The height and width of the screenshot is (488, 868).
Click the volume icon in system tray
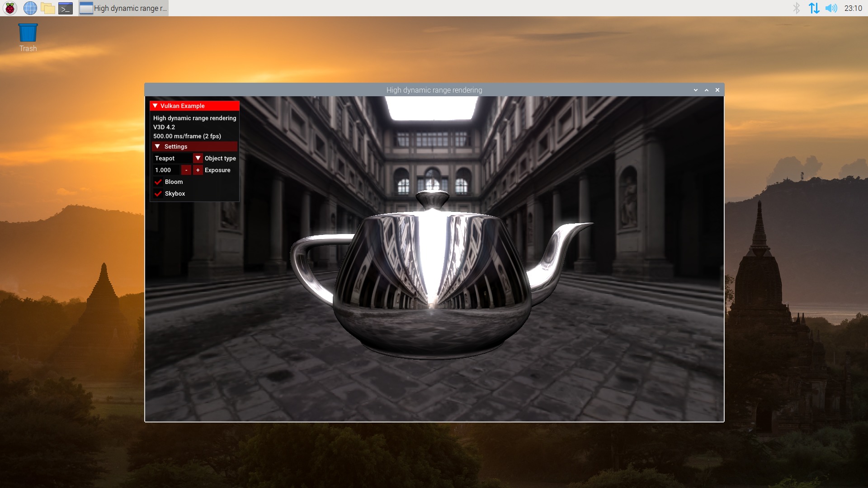(x=833, y=8)
